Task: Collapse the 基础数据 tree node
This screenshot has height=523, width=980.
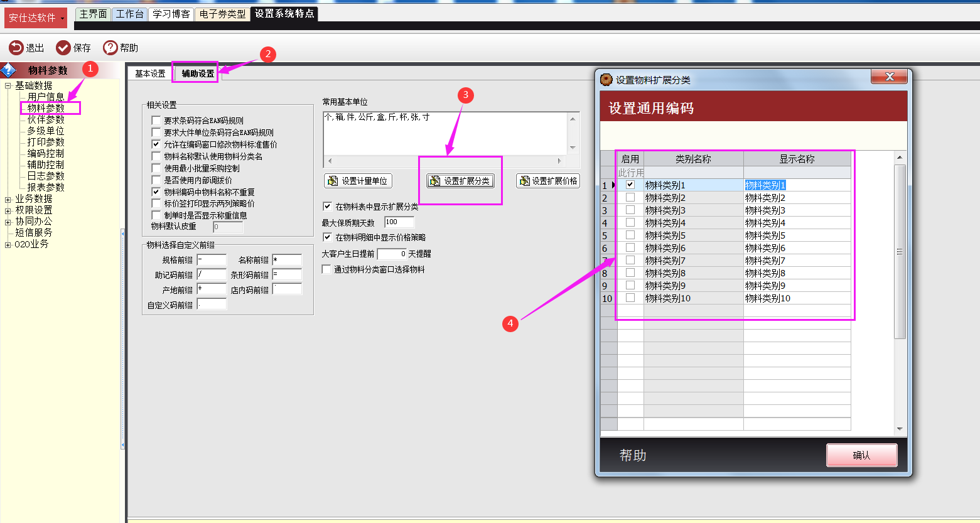Action: [8, 86]
